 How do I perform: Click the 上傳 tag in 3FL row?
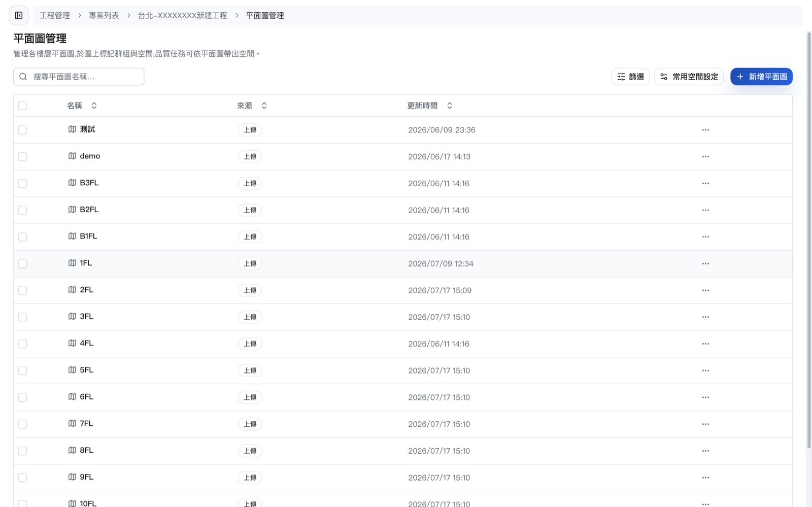(x=250, y=317)
